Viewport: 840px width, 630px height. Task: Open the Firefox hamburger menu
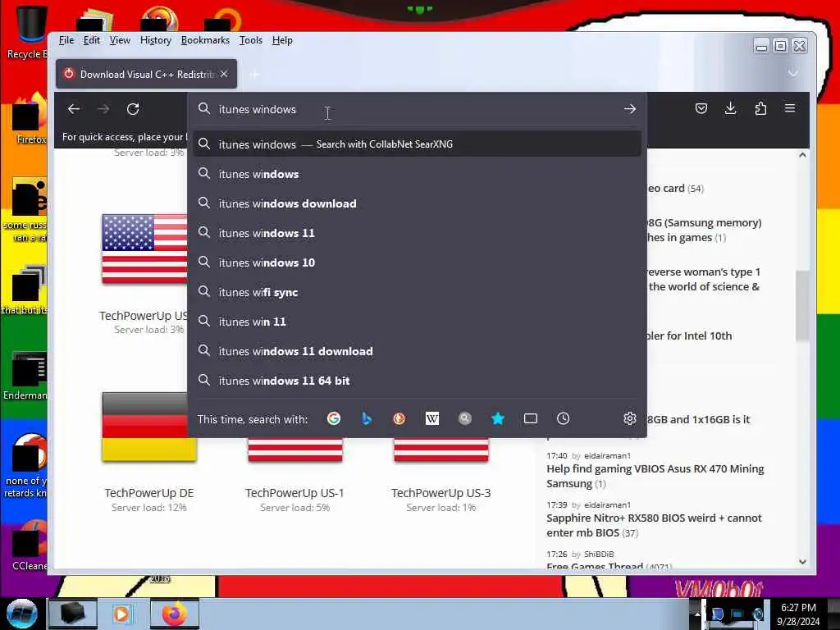790,108
